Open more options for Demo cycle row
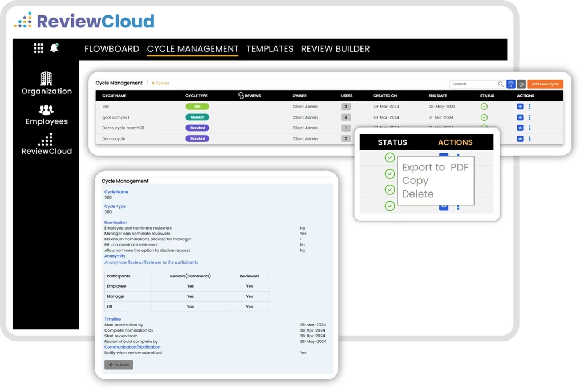This screenshot has height=392, width=584. click(x=530, y=138)
